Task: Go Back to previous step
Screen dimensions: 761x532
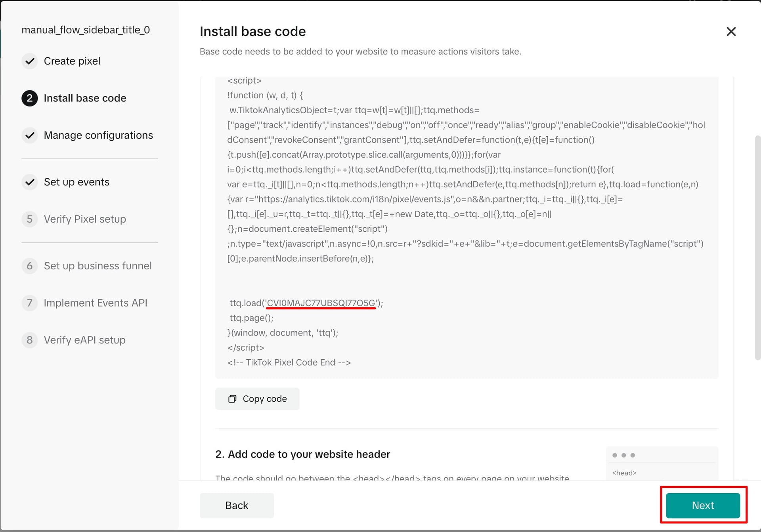Action: tap(237, 505)
